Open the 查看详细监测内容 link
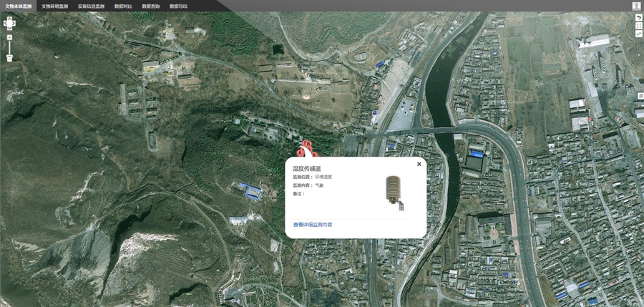The width and height of the screenshot is (644, 307). pos(313,225)
